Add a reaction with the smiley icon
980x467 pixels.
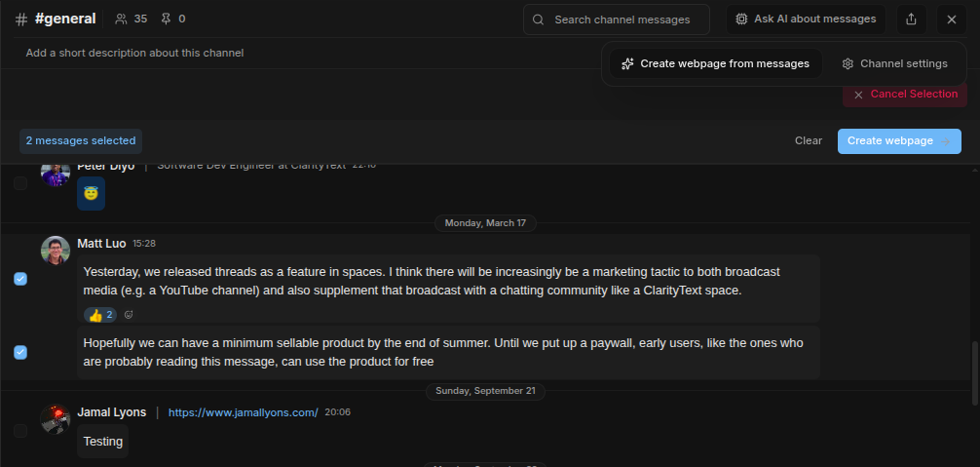tap(129, 315)
